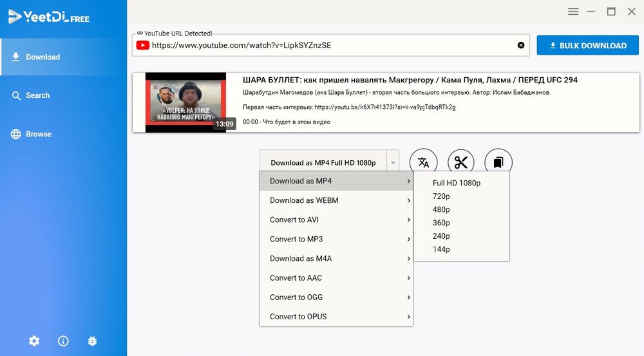
Task: Choose Convert to OGG option
Action: [x=336, y=297]
